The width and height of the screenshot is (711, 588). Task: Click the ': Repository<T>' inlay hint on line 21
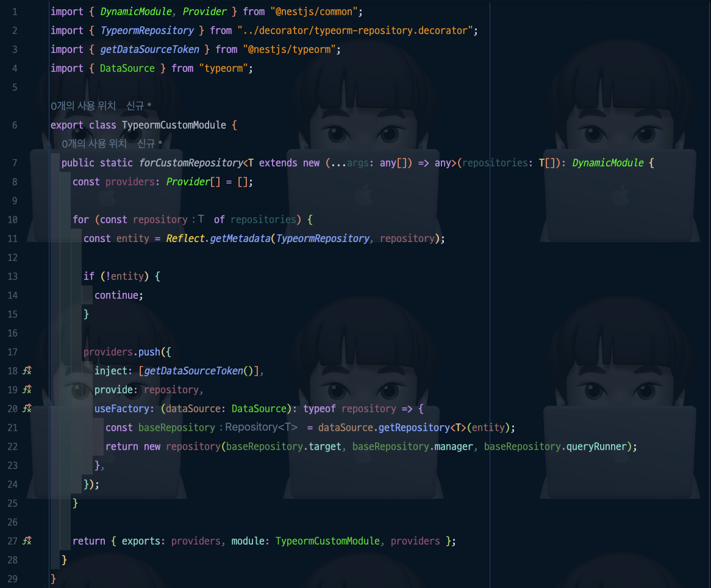[259, 428]
